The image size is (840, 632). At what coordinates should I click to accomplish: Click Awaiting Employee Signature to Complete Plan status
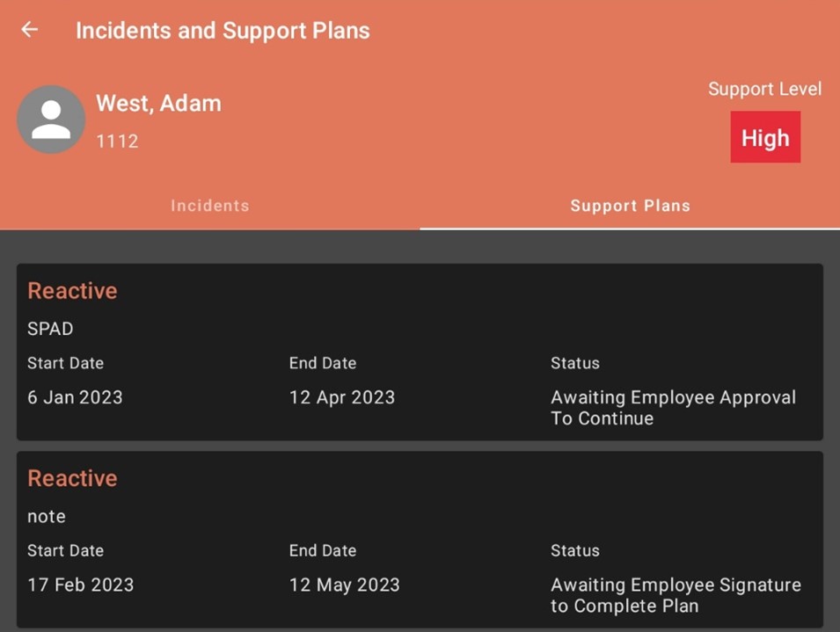676,595
